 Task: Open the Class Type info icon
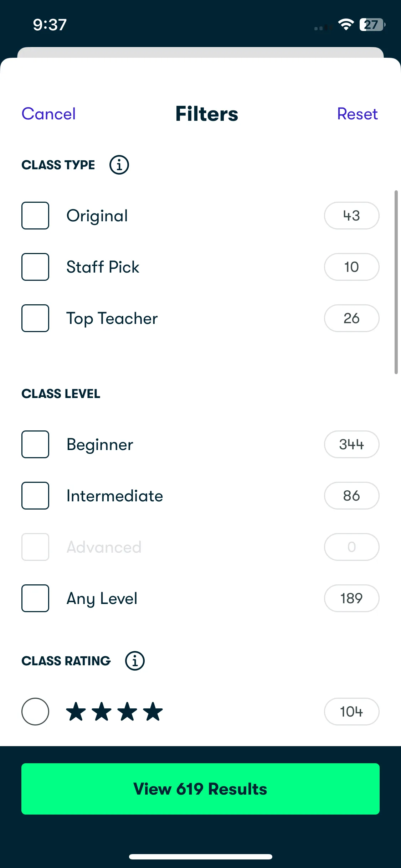click(x=119, y=165)
